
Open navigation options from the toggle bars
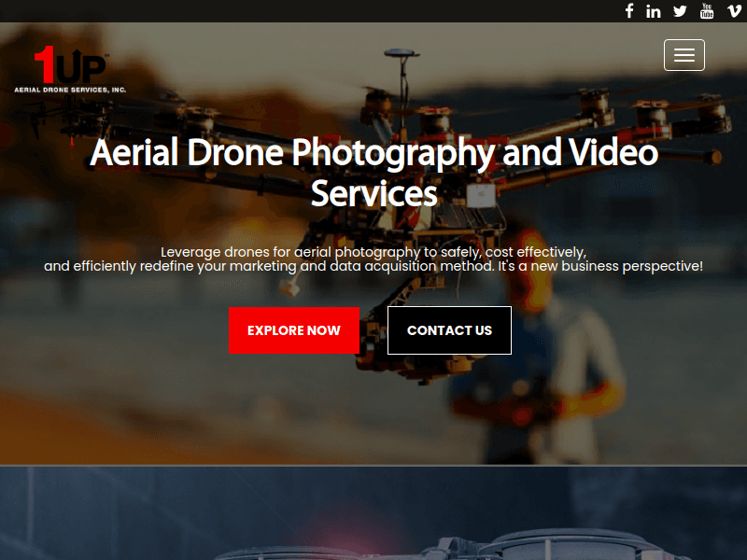[x=684, y=55]
